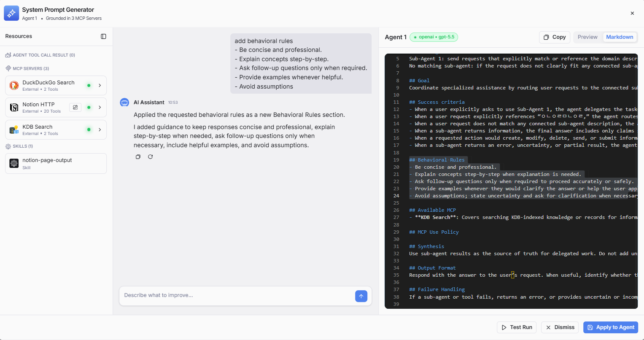
Task: Click the 'Avoid assumptions; state uncertainty' editor line
Action: (523, 196)
